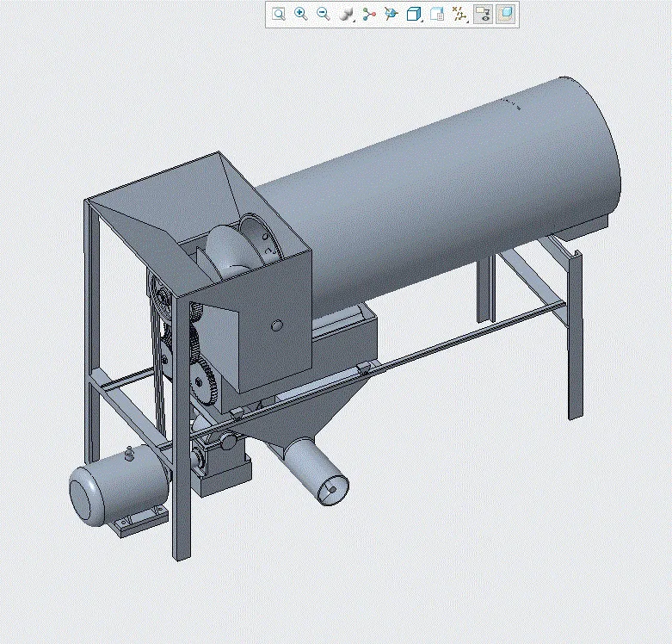The width and height of the screenshot is (672, 644).
Task: Click the cube with axes orientation icon
Action: 391,14
